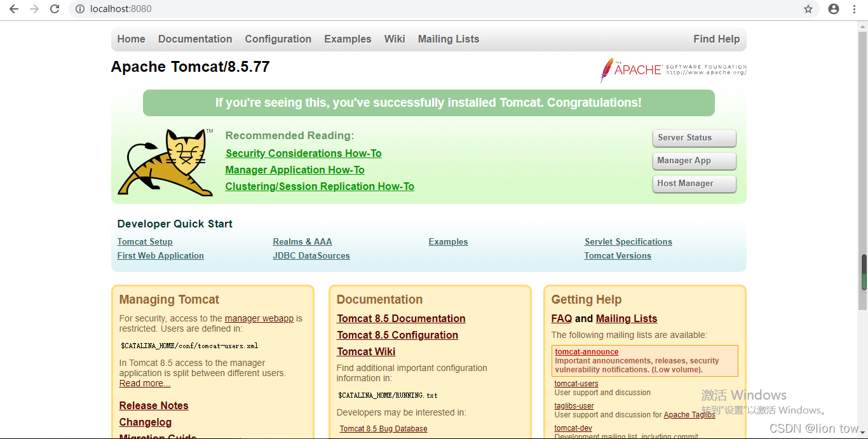Open the Mailing Lists link under Getting Help
Screen dimensions: 868x439
pyautogui.click(x=627, y=318)
